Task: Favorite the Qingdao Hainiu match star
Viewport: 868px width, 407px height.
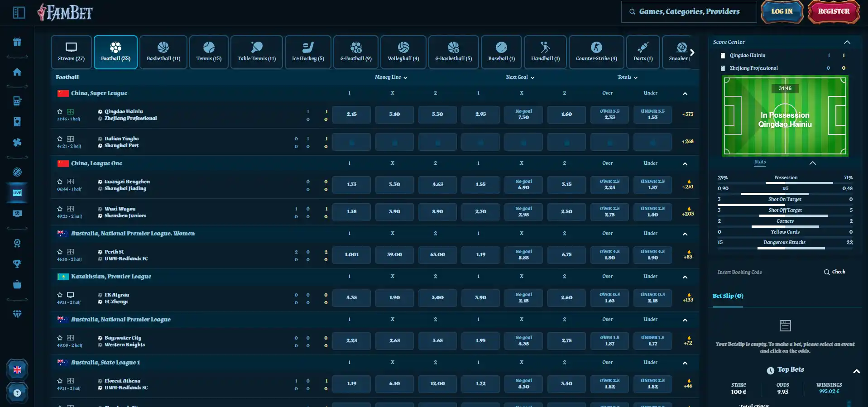Action: point(60,111)
